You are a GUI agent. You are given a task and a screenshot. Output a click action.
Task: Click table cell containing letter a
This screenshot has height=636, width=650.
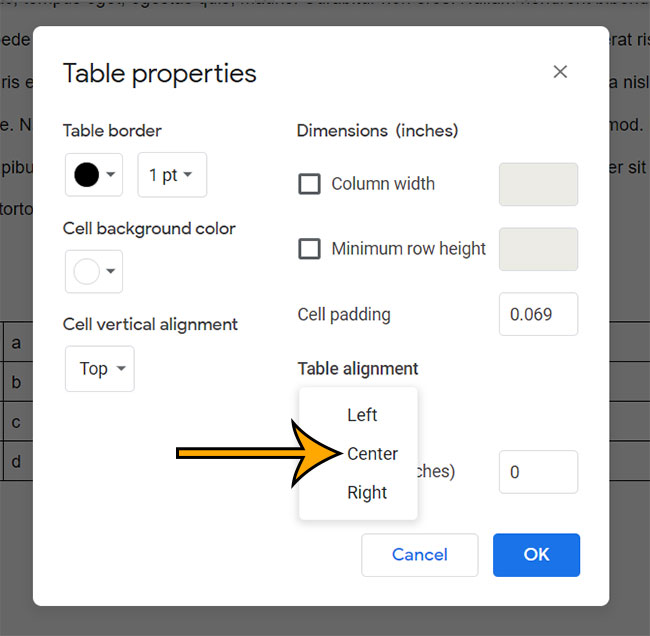[x=18, y=342]
